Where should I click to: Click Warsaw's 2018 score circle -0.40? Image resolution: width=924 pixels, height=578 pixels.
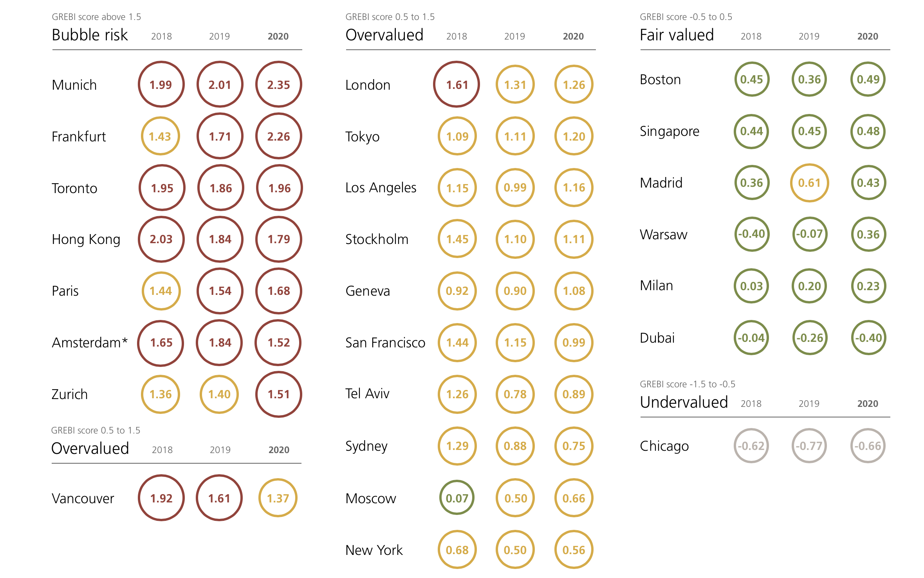tap(751, 234)
